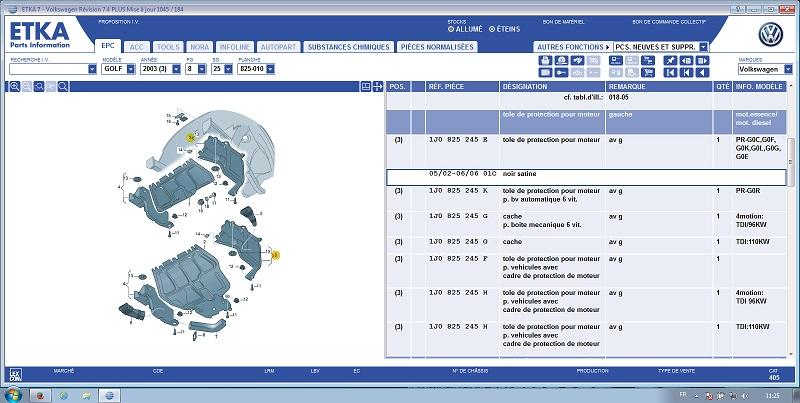Screen dimensions: 800x403
Task: Click the FR language indicator in tray
Action: (x=683, y=395)
